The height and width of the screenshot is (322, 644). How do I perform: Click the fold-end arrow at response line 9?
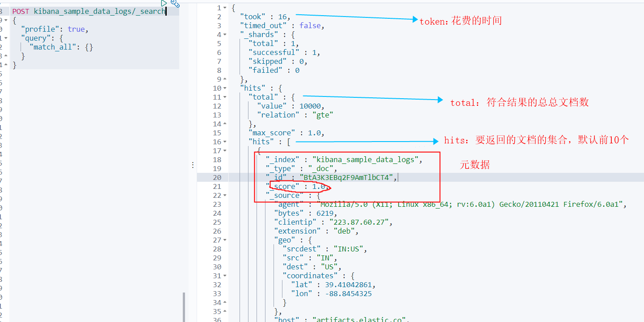click(x=225, y=79)
